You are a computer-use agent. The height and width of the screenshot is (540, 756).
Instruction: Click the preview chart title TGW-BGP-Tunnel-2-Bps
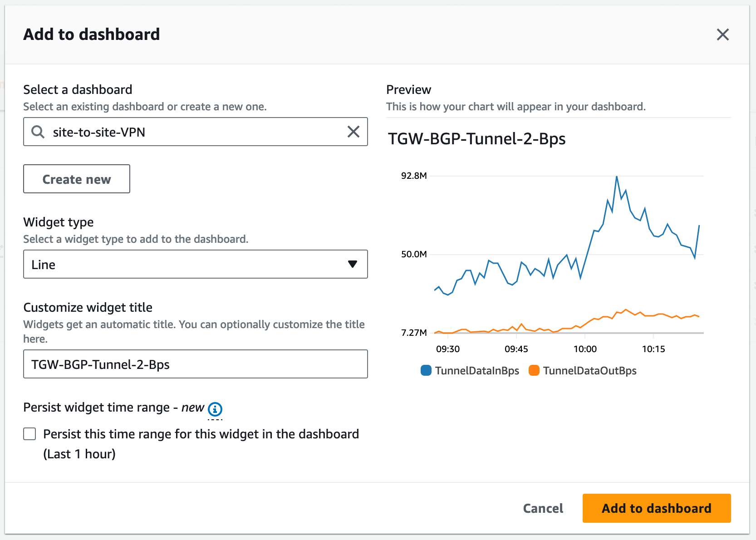(x=476, y=138)
